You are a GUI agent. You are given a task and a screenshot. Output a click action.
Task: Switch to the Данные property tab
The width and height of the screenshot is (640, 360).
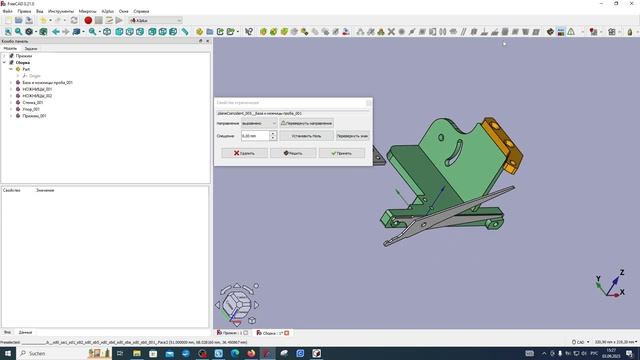tap(25, 332)
